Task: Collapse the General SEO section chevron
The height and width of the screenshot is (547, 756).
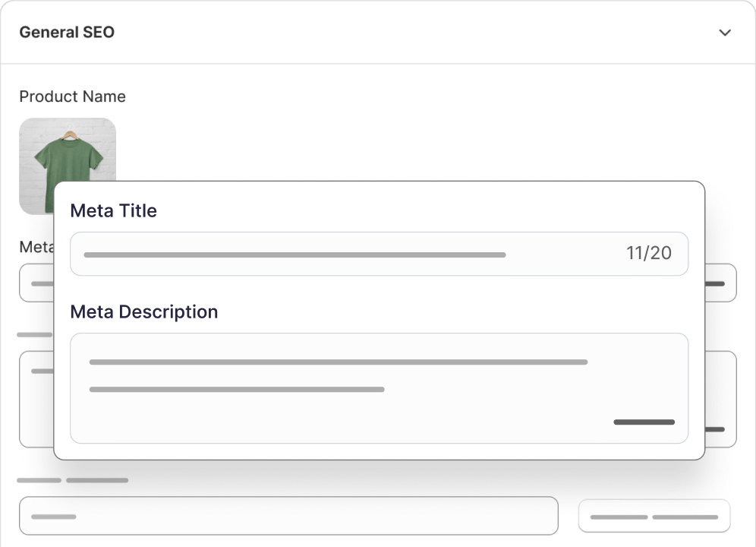Action: coord(725,33)
